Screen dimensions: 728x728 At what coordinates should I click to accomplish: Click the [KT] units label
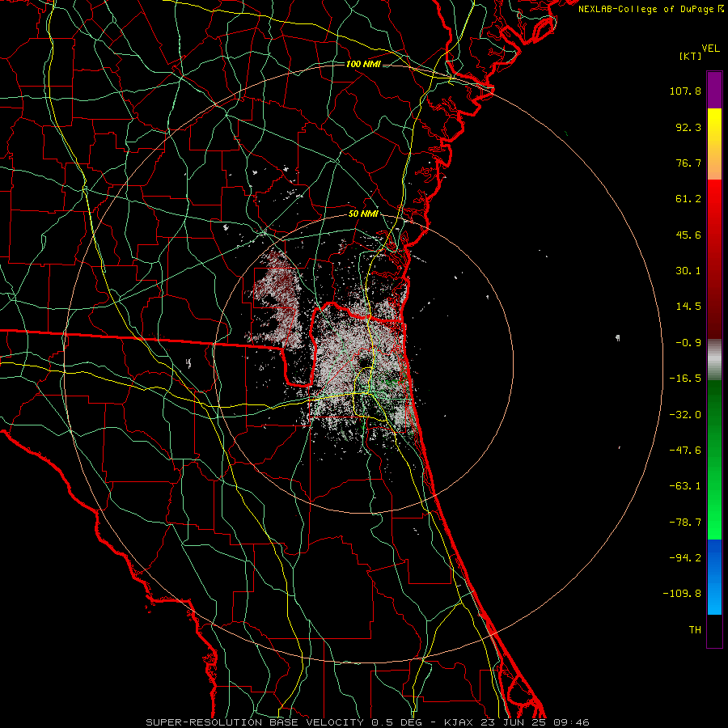click(690, 56)
